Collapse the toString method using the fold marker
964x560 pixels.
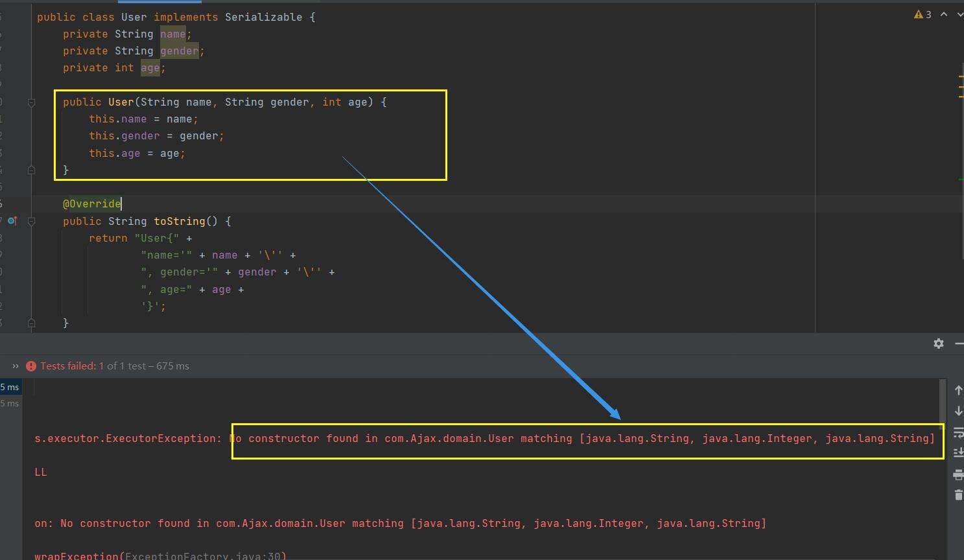point(31,221)
